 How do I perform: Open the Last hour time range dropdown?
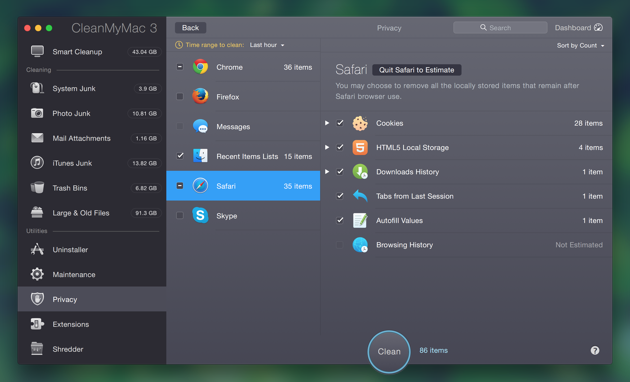tap(267, 45)
